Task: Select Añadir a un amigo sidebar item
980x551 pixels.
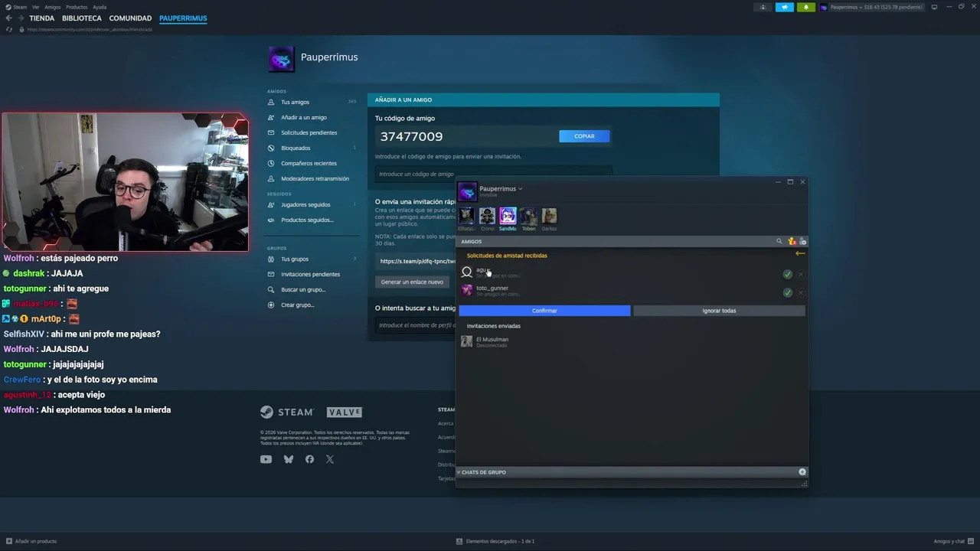Action: 303,117
